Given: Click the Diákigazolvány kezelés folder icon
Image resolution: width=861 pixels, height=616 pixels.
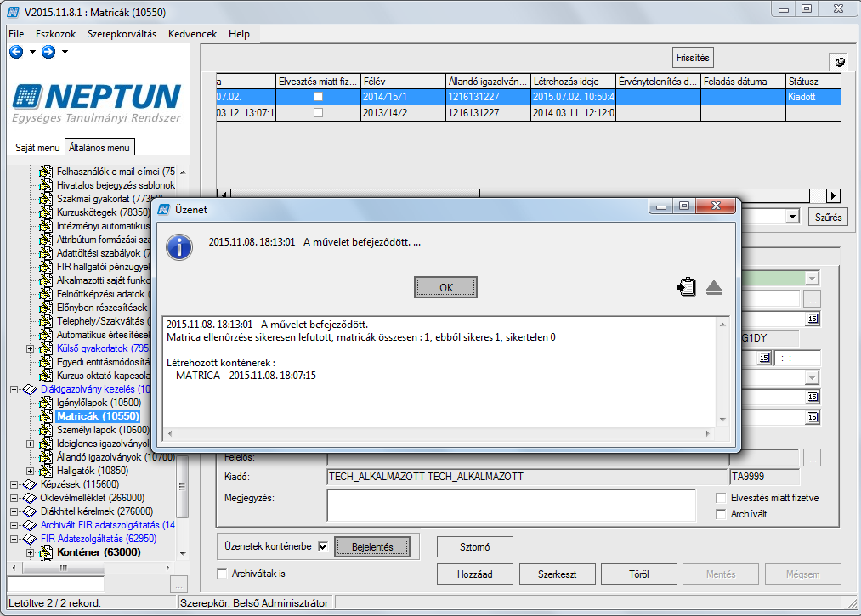Looking at the screenshot, I should [29, 389].
